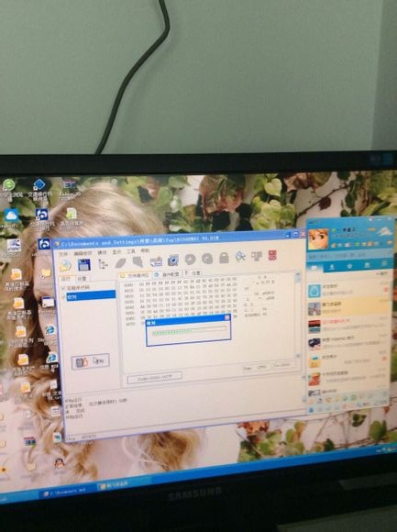Open the 工具 menu in menu bar
Screen dimensions: 397x532
click(131, 251)
